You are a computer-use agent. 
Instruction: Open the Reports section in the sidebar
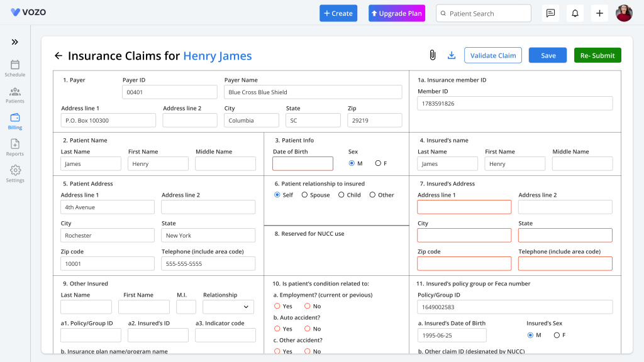pyautogui.click(x=15, y=148)
